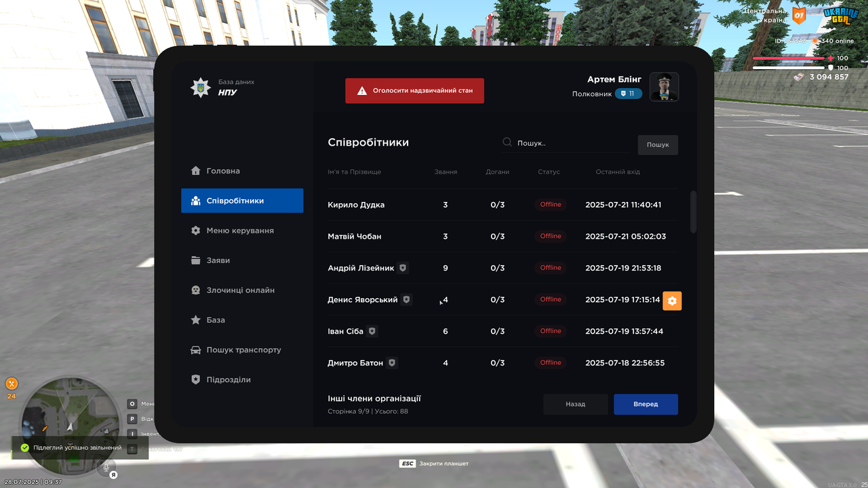Click last login 2025-07-19 21:53:18
The height and width of the screenshot is (488, 868).
(x=623, y=268)
